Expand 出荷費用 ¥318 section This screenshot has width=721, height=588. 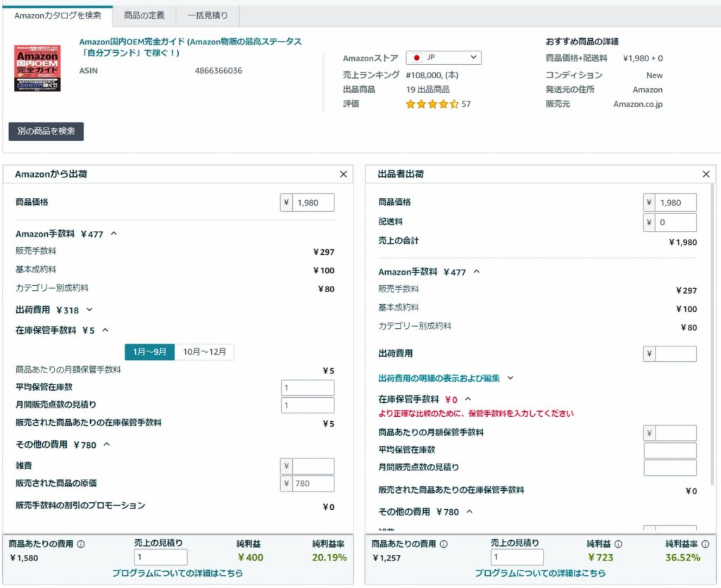pyautogui.click(x=89, y=309)
